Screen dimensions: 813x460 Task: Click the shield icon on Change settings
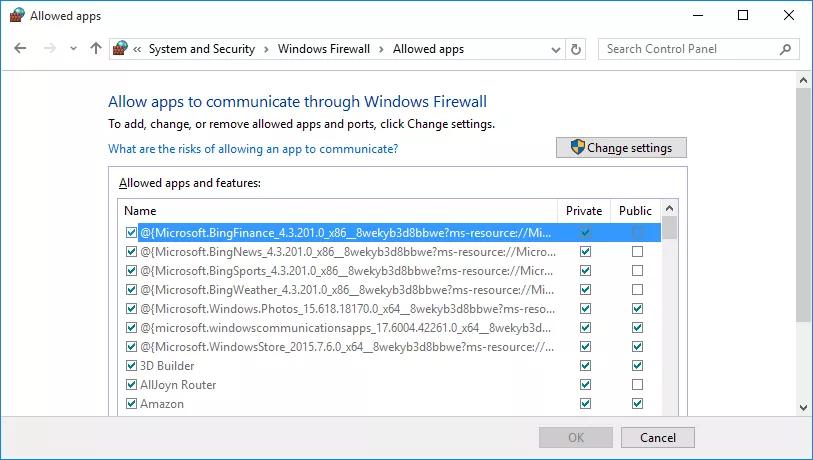pyautogui.click(x=577, y=147)
